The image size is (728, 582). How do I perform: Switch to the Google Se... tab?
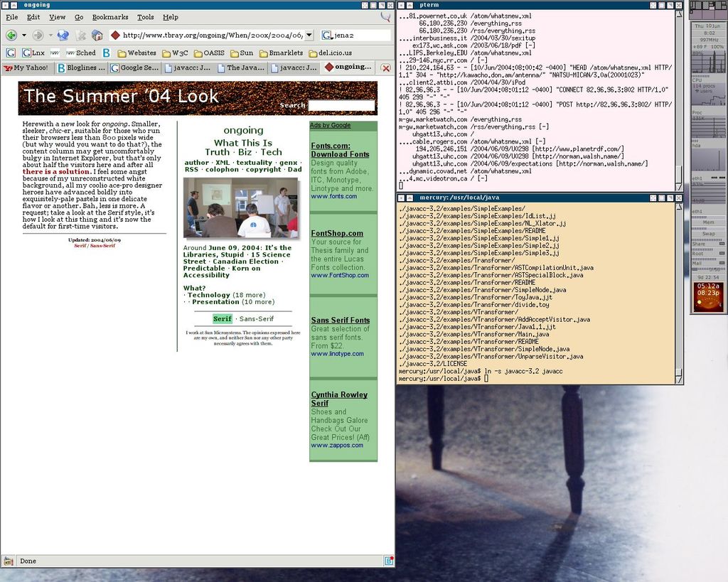point(134,68)
